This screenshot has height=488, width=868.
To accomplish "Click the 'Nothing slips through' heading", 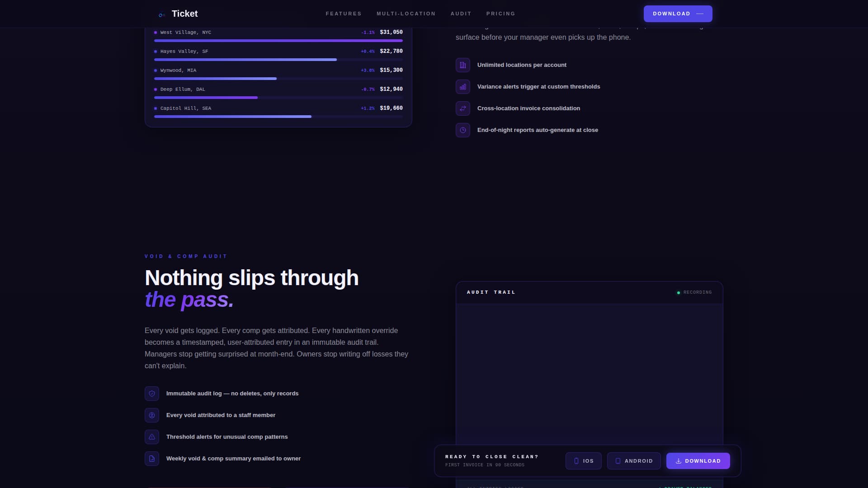I will coord(251,278).
